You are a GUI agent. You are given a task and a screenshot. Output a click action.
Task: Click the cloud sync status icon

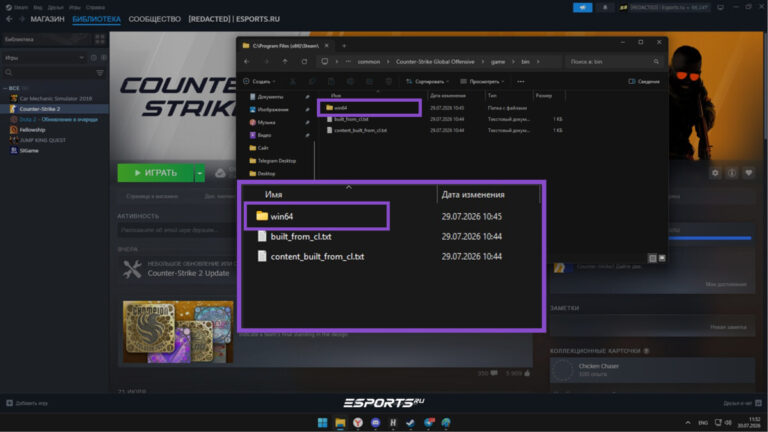tap(220, 173)
